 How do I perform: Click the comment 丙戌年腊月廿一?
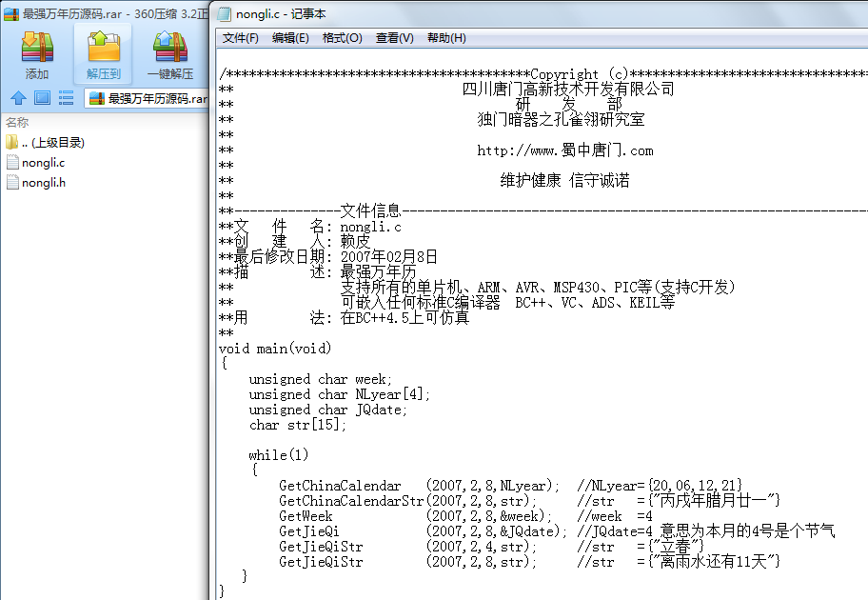(679, 501)
